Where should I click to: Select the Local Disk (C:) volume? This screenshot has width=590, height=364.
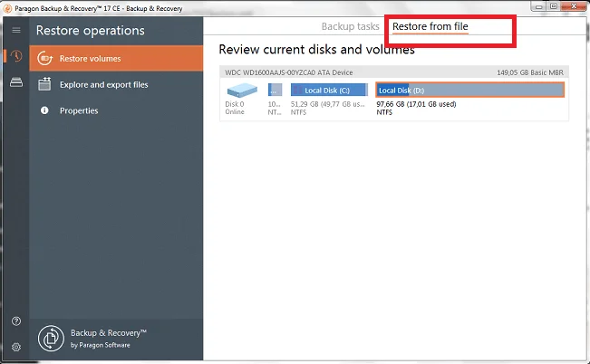click(328, 90)
